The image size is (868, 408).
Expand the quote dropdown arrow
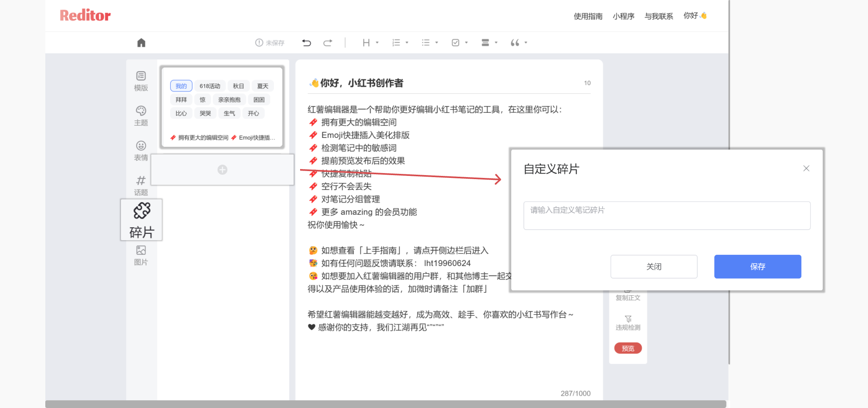[526, 42]
